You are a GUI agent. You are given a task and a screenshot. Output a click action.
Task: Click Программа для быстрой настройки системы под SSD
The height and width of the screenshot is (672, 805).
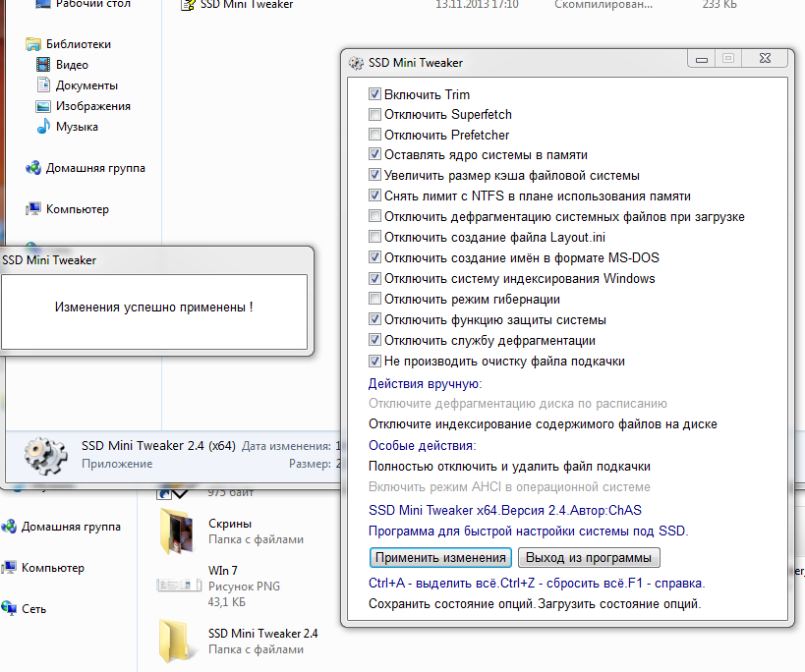pos(528,531)
